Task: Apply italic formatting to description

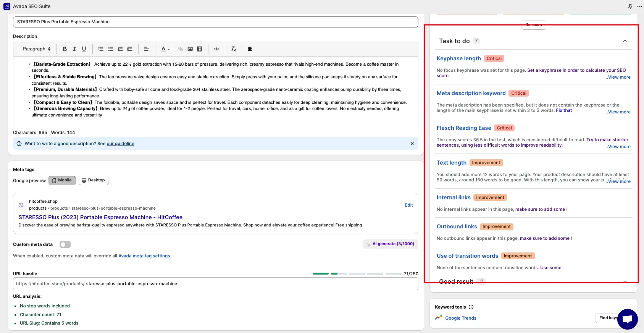Action: coord(74,49)
